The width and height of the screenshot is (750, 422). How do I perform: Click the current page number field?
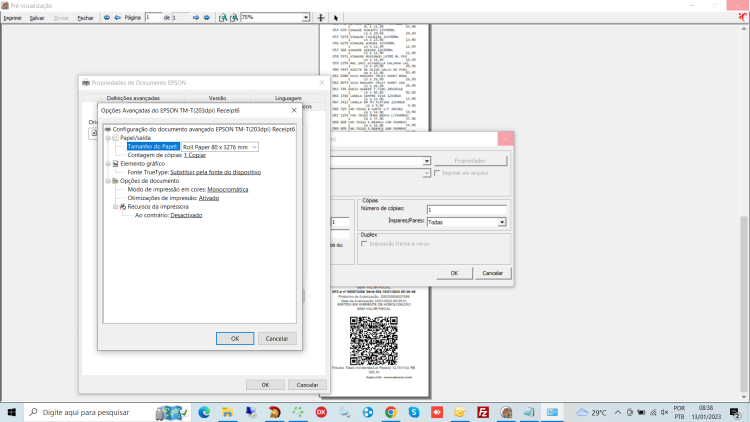pos(153,18)
